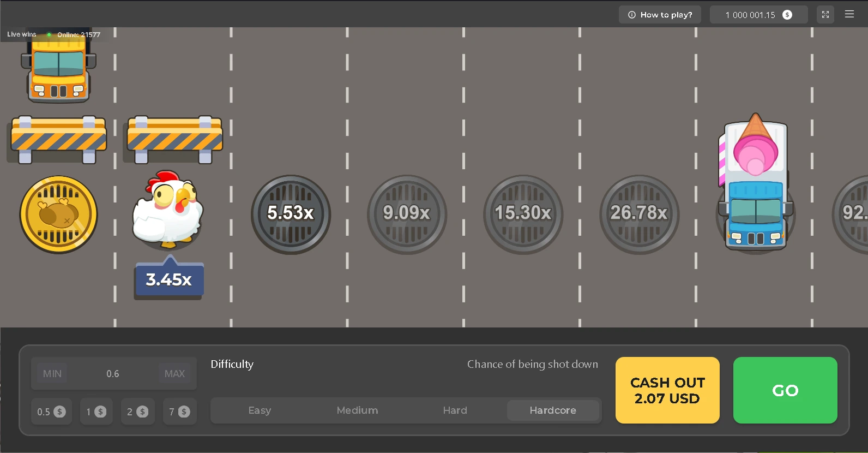This screenshot has width=868, height=453.
Task: Select Easy difficulty
Action: (x=260, y=410)
